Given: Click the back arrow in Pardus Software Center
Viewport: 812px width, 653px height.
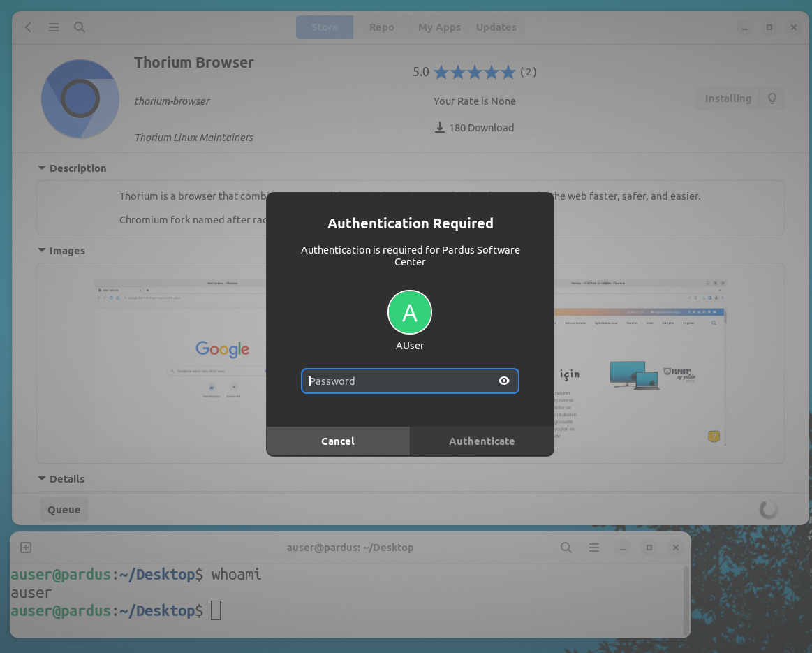Looking at the screenshot, I should [x=27, y=27].
